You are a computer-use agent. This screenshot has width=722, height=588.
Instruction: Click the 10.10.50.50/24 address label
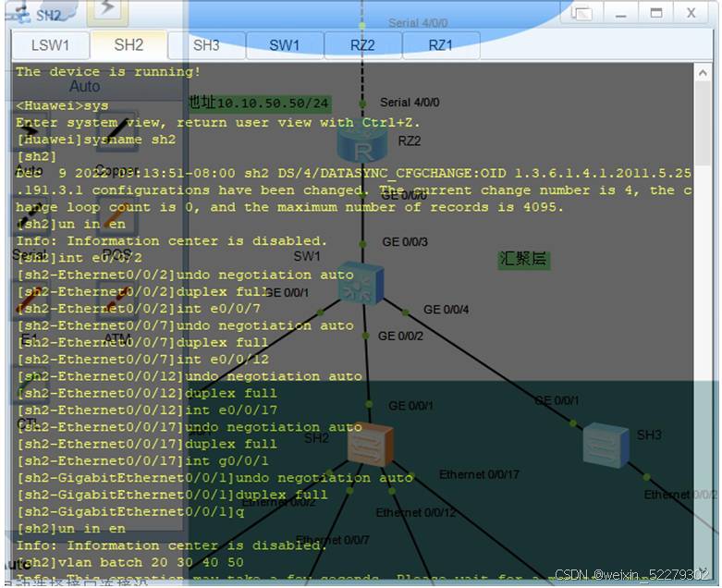(x=259, y=103)
